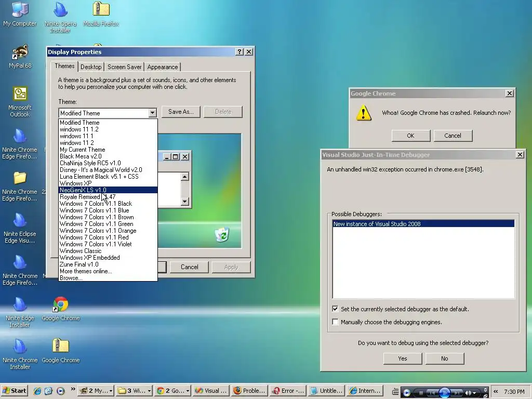Choose 'Windows 7 Colors v1.1 Violet' theme
This screenshot has width=532, height=399.
pos(108,244)
